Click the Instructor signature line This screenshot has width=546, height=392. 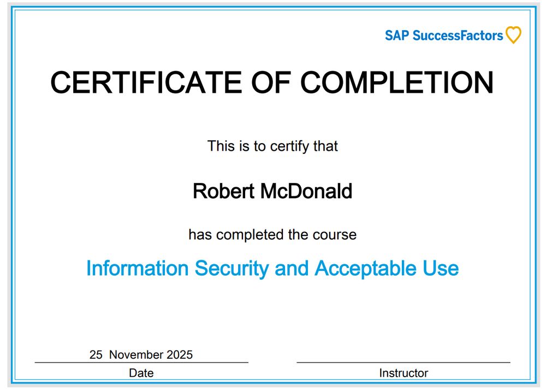click(403, 363)
